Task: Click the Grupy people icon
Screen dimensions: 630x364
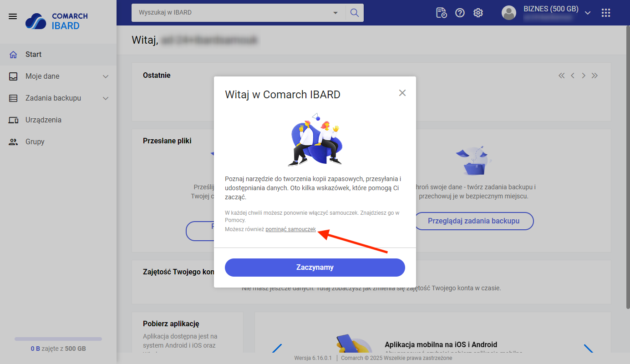Action: coord(13,142)
